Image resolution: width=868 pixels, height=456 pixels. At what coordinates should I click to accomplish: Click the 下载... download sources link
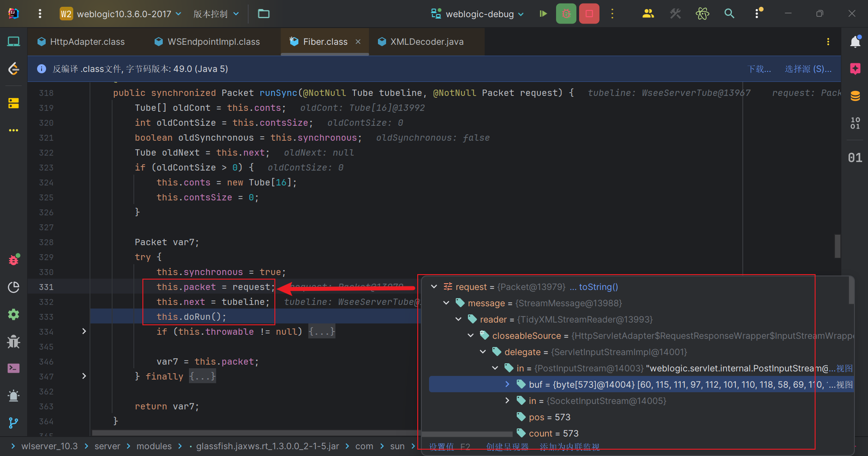(x=759, y=69)
